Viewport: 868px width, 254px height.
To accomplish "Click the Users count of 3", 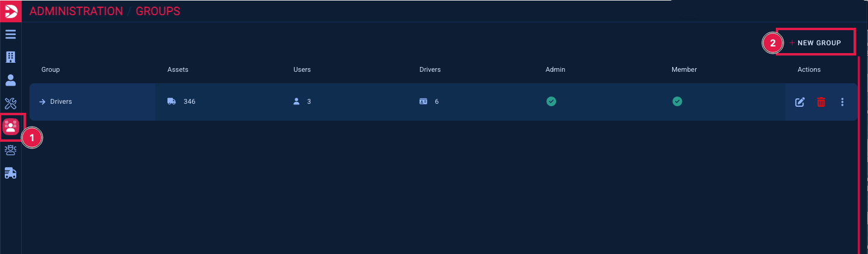I will click(309, 102).
